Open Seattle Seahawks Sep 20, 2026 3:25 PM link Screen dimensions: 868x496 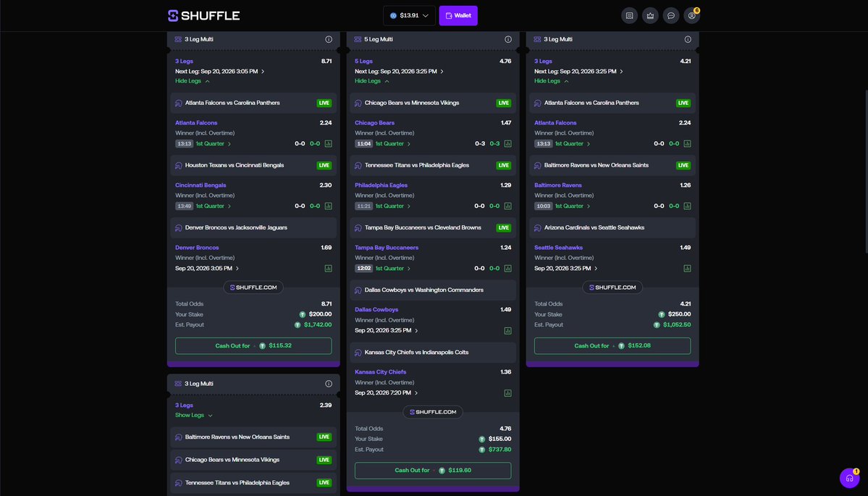(565, 269)
